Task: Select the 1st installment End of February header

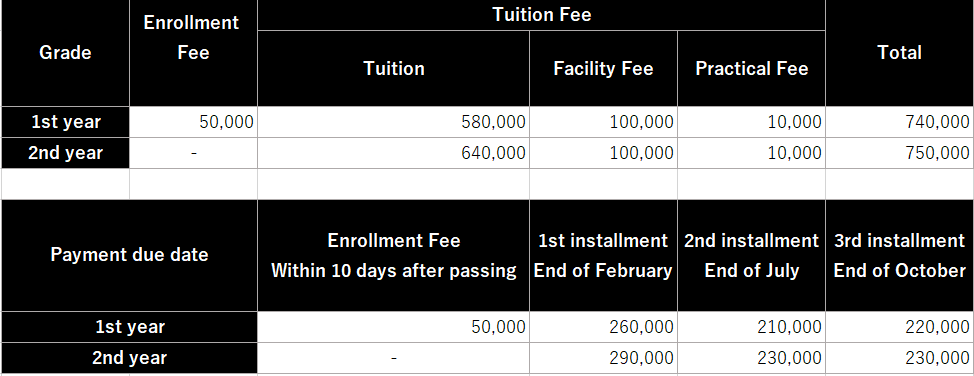Action: [x=603, y=255]
